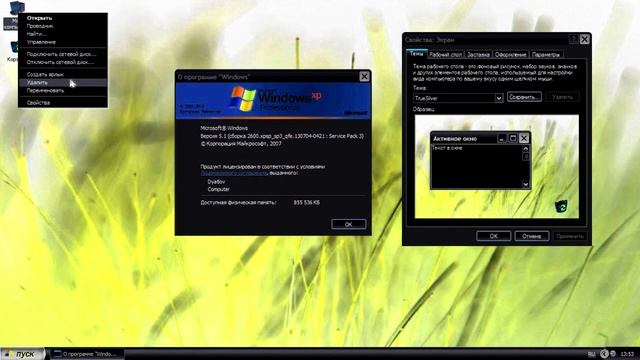Click scroll down arrow in sample window
Image resolution: width=640 pixels, height=360 pixels.
[x=526, y=184]
